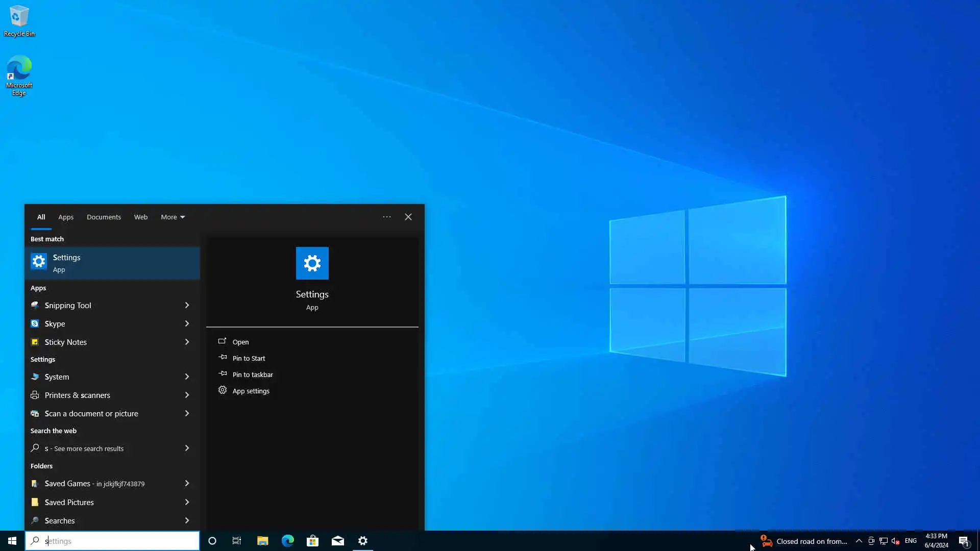Click the Task View taskbar icon
980x551 pixels.
(x=237, y=541)
